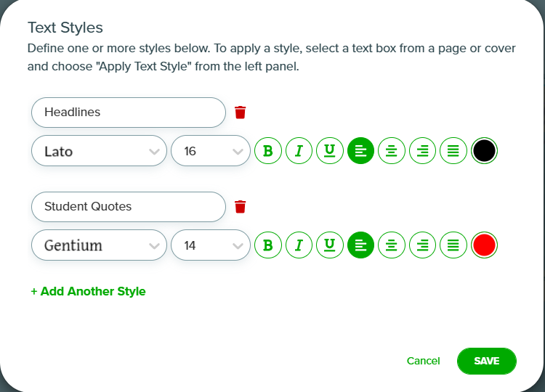Open font size 14 dropdown
This screenshot has width=545, height=392.
pos(211,245)
